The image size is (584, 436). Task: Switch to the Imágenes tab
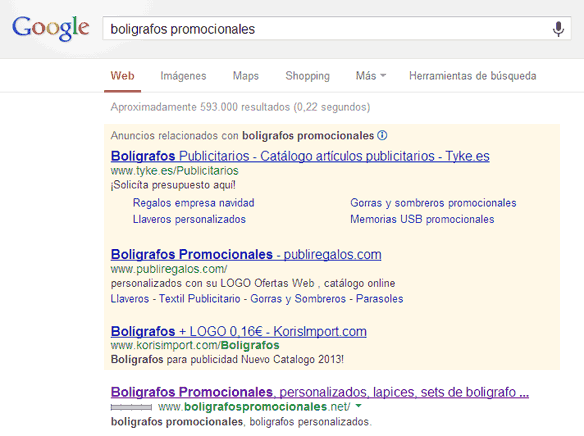click(183, 76)
